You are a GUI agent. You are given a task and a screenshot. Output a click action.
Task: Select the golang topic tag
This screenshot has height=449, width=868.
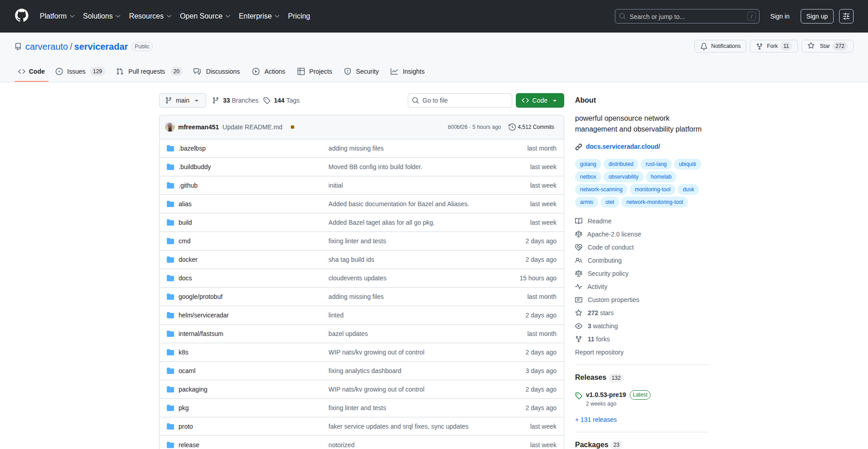tap(588, 164)
